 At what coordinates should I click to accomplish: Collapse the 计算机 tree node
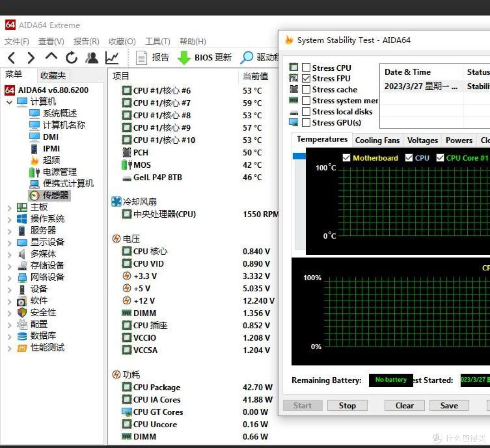(10, 102)
